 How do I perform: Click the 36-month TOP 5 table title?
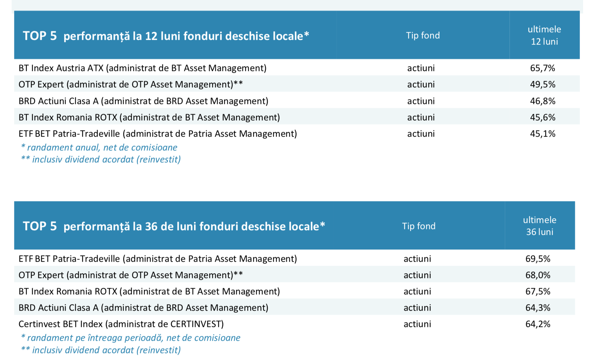[174, 226]
